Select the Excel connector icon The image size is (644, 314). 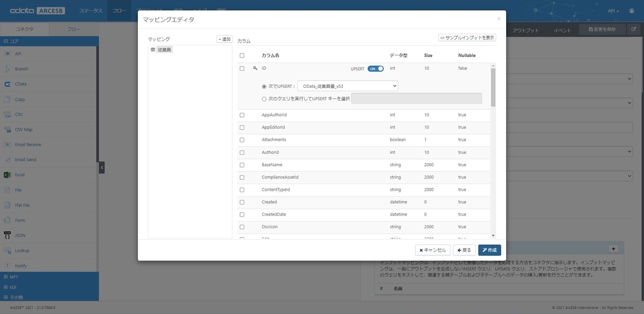pyautogui.click(x=8, y=175)
